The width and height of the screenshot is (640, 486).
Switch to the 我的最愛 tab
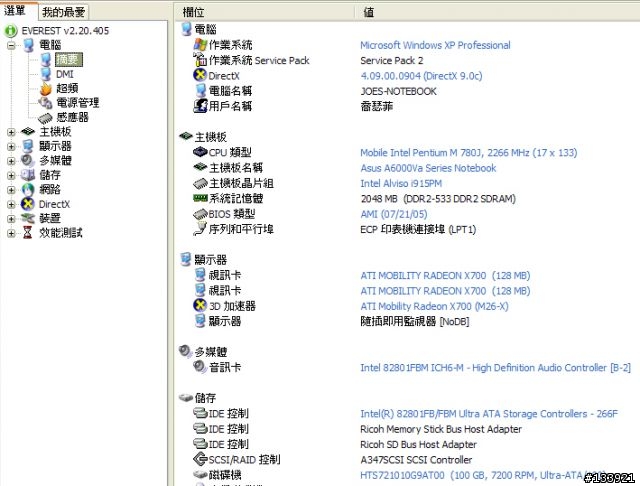[x=63, y=12]
